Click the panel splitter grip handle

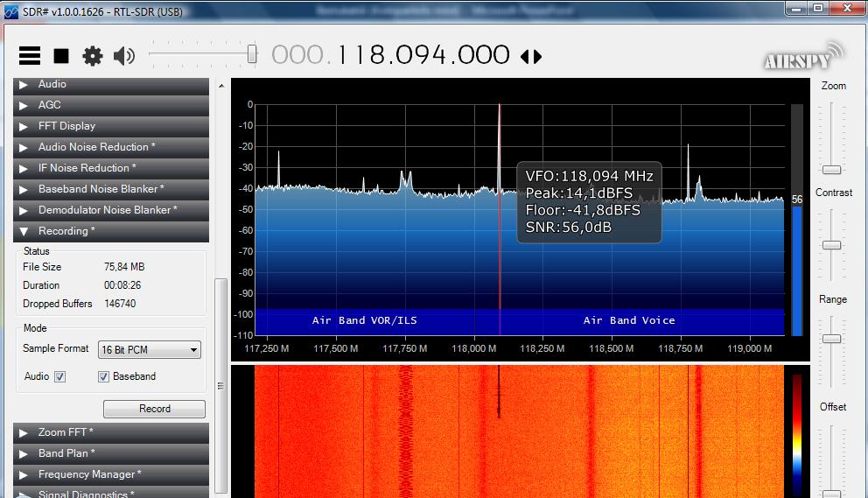220,386
